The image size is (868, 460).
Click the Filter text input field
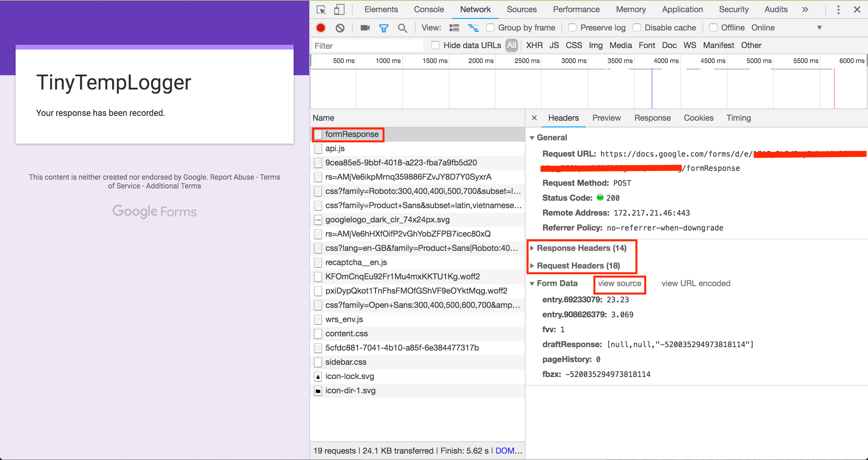(367, 46)
